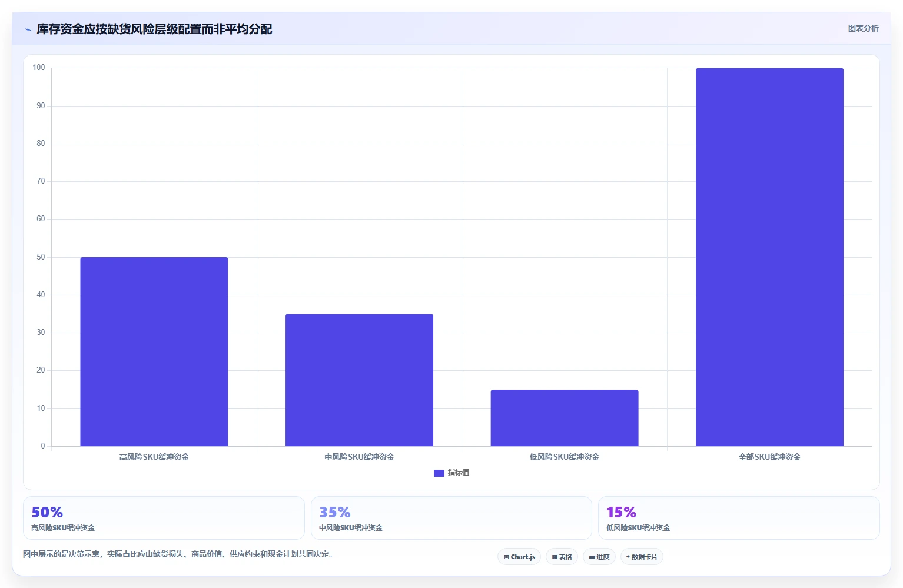Click the small icon inside the 表格 tag
This screenshot has height=588, width=903.
click(555, 557)
